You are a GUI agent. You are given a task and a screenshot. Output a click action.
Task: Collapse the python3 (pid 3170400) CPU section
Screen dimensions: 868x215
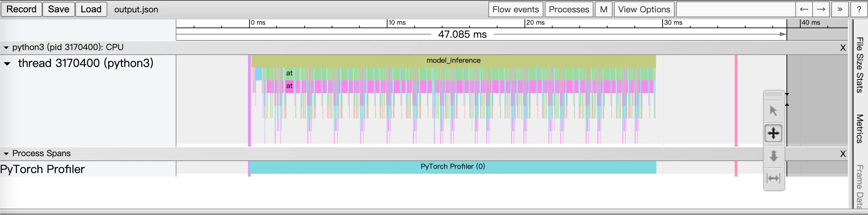tap(6, 48)
